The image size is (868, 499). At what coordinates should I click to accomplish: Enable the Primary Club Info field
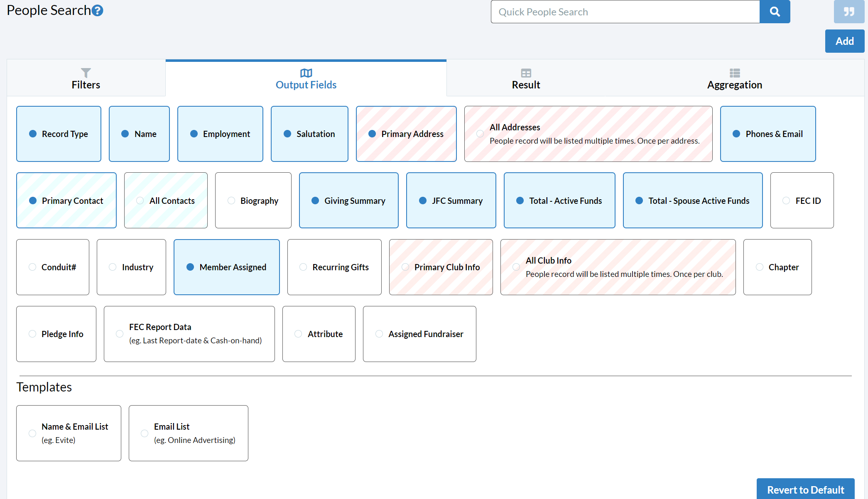[441, 267]
